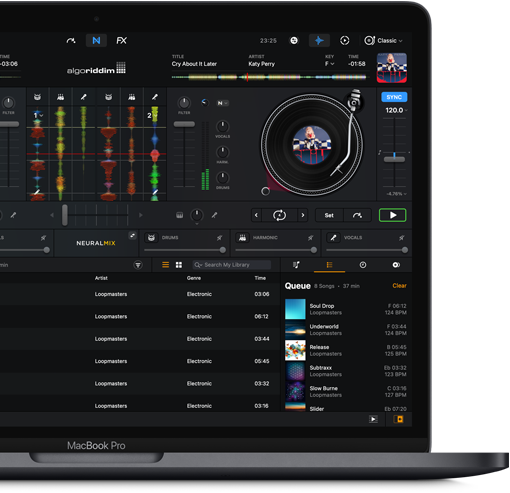Double the loop with right chevron
Viewport: 510px width, 493px height.
[x=303, y=215]
